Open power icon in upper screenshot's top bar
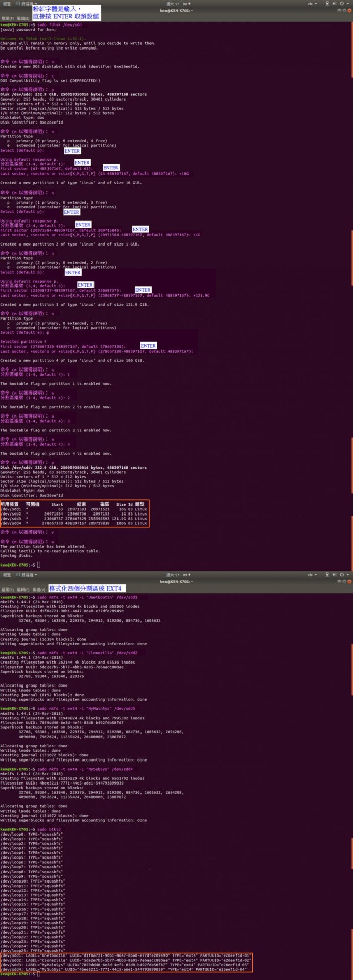This screenshot has width=353, height=980. [341, 3]
